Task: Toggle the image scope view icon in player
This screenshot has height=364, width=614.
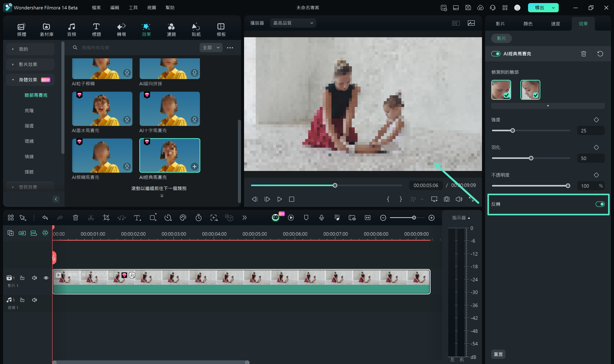Action: [471, 23]
